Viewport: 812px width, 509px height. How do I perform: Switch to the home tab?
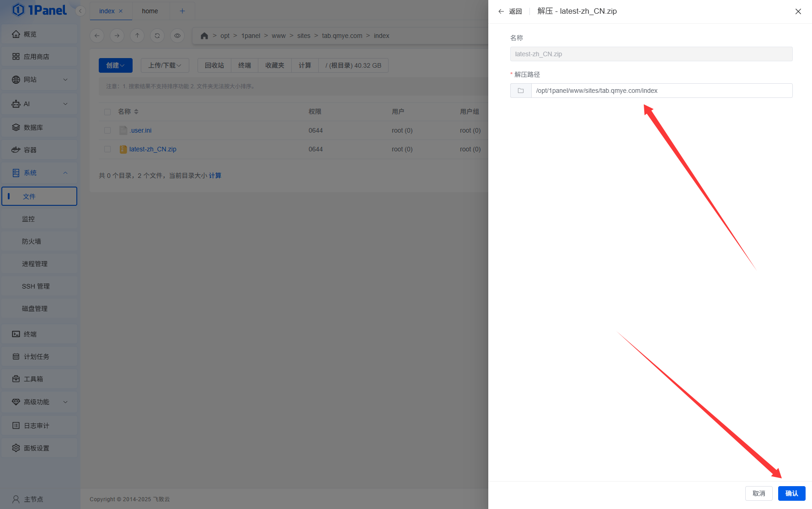(x=150, y=11)
